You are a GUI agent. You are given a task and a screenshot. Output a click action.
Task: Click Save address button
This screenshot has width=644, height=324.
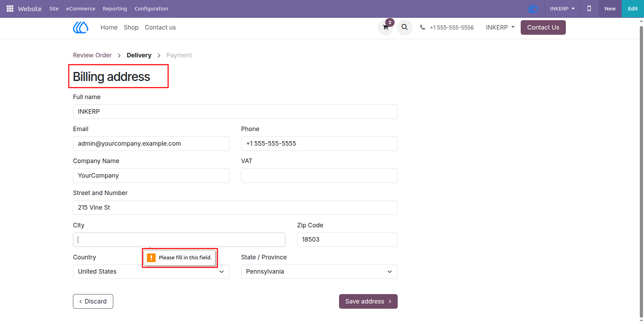pyautogui.click(x=368, y=301)
